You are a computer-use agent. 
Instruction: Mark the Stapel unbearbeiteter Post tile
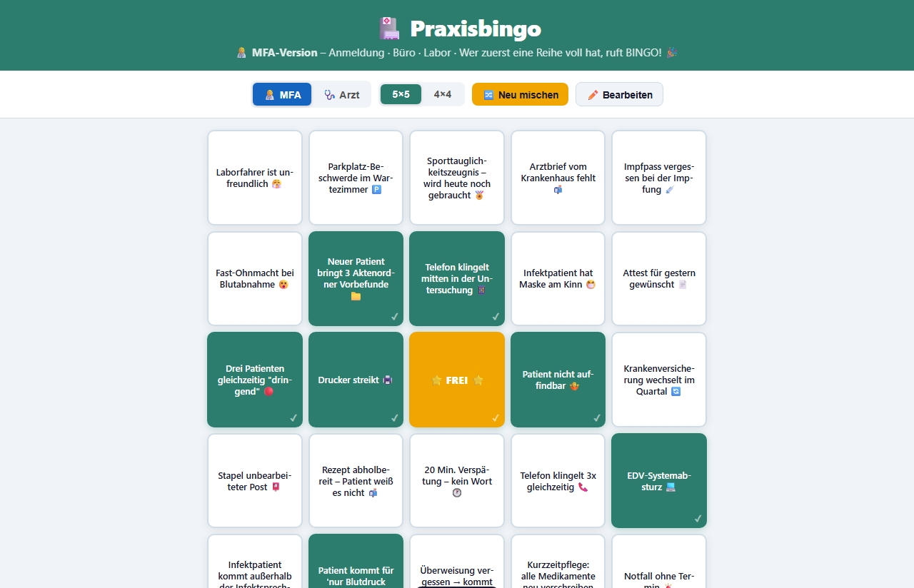255,481
